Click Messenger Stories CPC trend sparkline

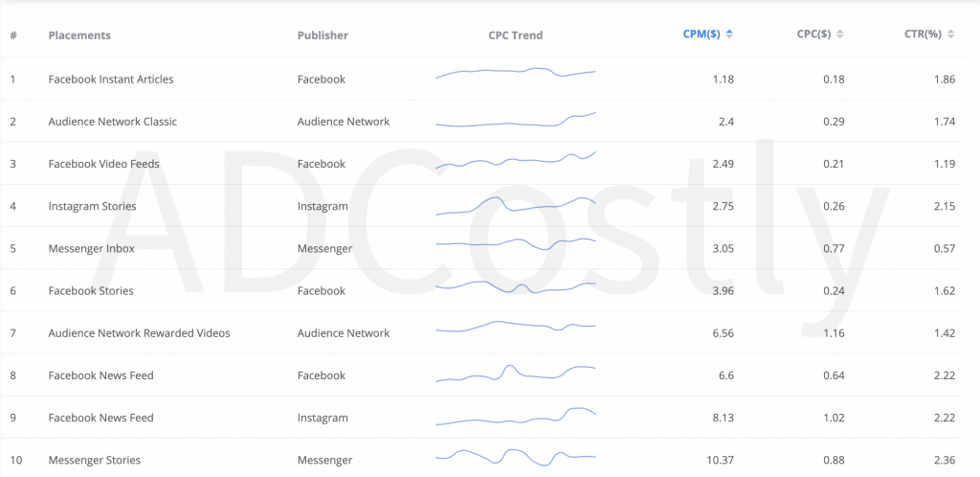click(516, 458)
